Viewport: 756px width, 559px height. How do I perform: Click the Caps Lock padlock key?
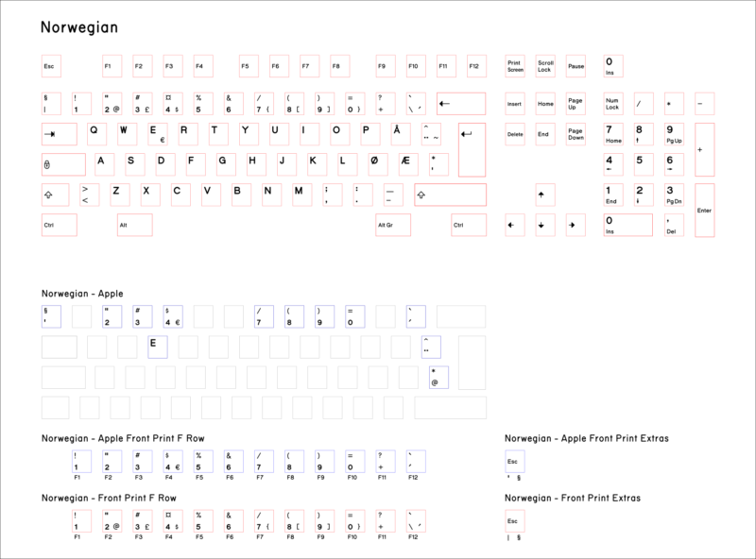(63, 164)
